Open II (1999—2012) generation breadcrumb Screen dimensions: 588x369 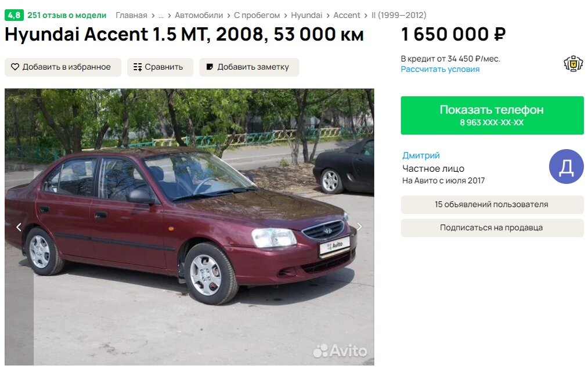click(x=399, y=15)
